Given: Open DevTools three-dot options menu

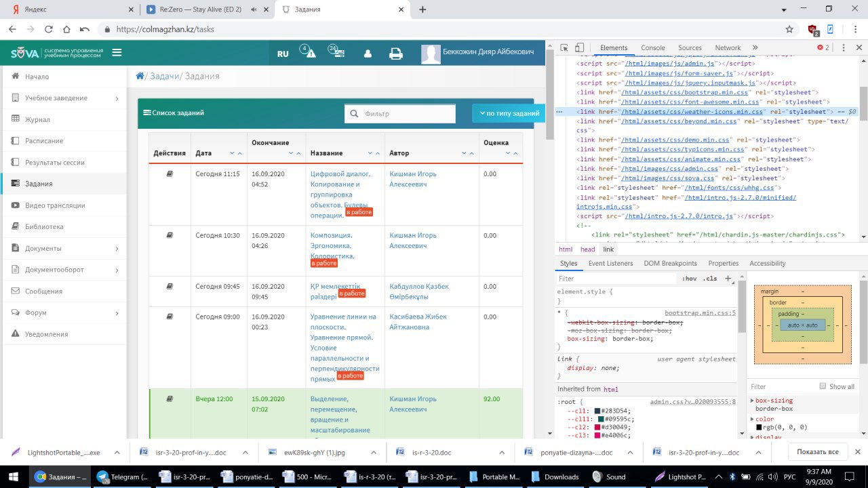Looking at the screenshot, I should (843, 48).
